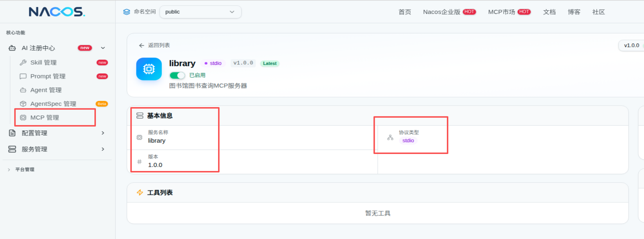Click the lightning icon beside 工具列表
Viewport: 644px width, 239px height.
click(x=140, y=192)
